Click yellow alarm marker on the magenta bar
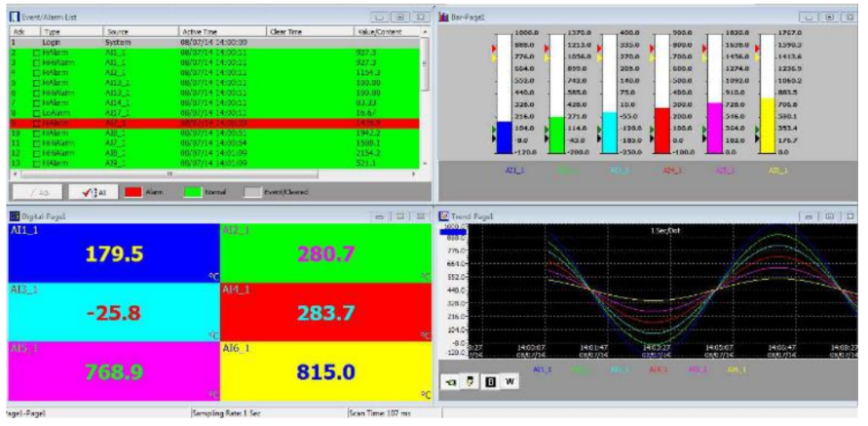 tap(705, 58)
